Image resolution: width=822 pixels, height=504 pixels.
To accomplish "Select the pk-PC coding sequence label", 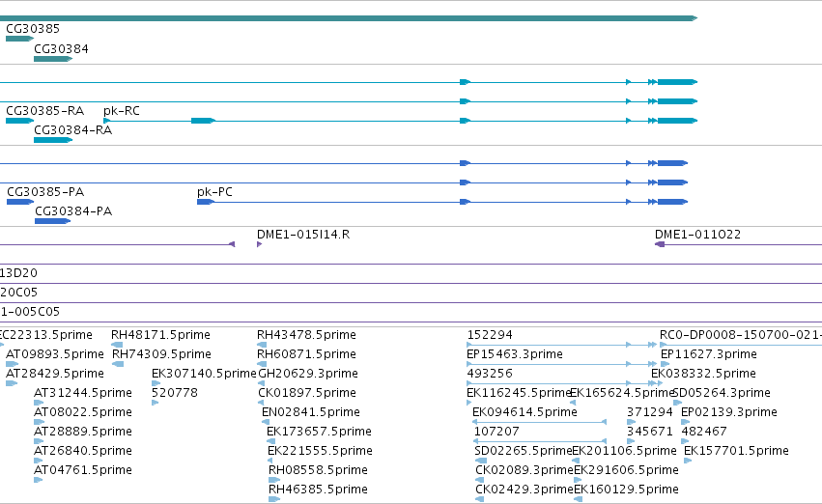I will (x=214, y=192).
